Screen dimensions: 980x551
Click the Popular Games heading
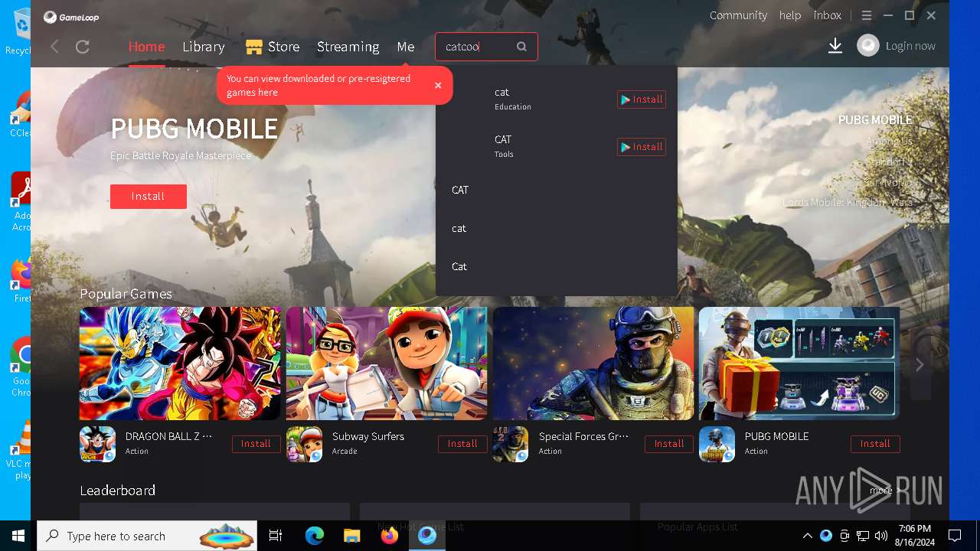(x=126, y=294)
